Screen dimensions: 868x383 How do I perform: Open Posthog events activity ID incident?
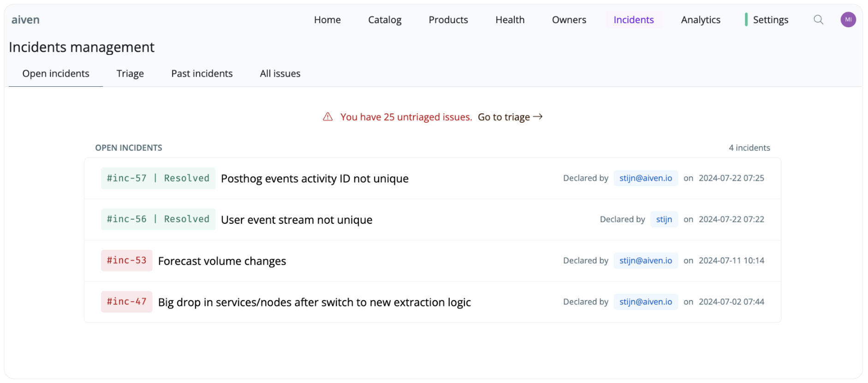(315, 179)
